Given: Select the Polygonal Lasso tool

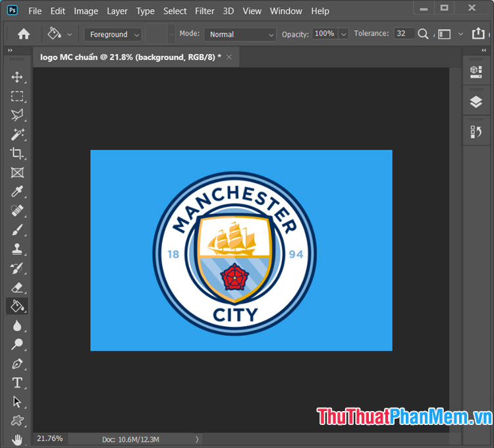Looking at the screenshot, I should point(17,115).
